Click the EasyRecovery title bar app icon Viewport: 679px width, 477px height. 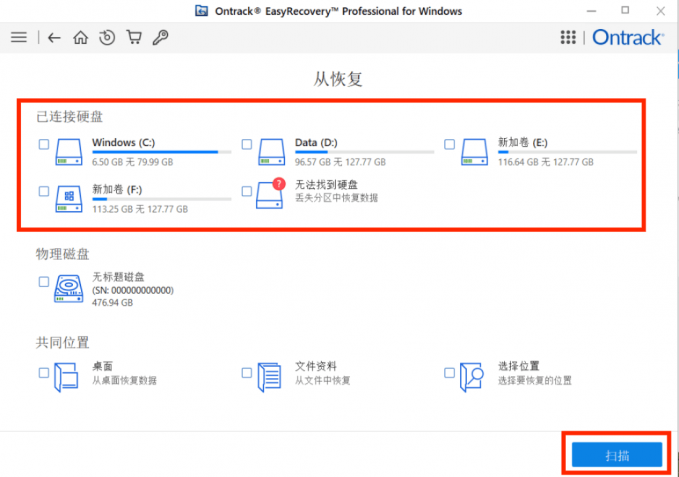201,11
